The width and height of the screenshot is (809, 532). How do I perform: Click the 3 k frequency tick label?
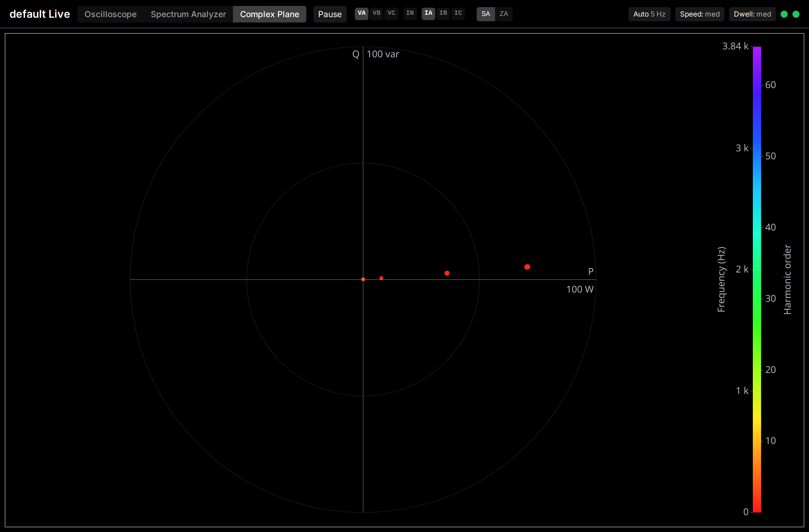click(742, 148)
